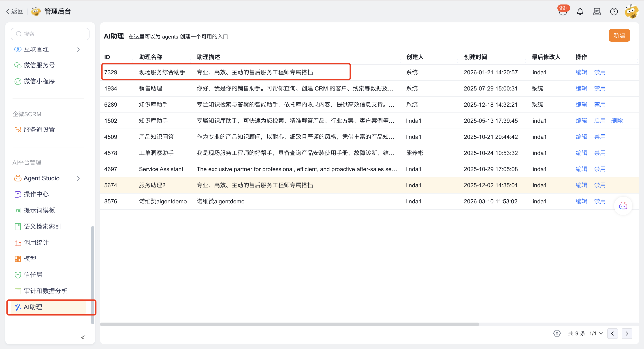Image resolution: width=644 pixels, height=349 pixels.
Task: Click the help question mark icon
Action: pyautogui.click(x=614, y=11)
